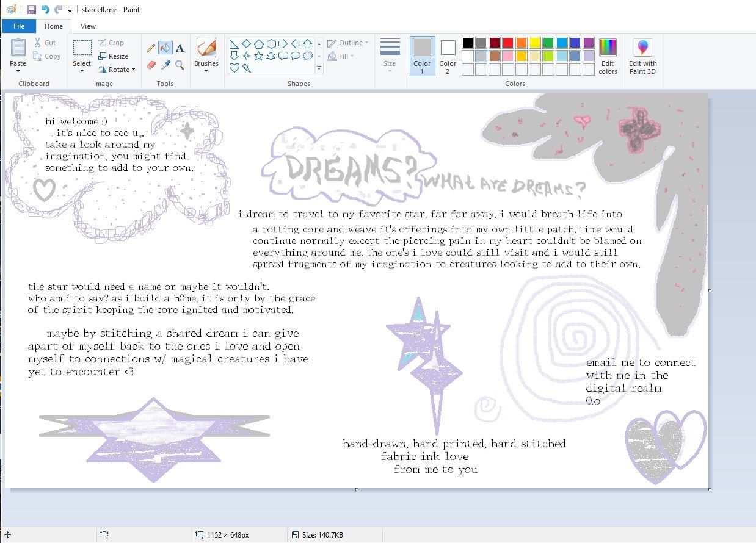The image size is (756, 543).
Task: Pick the lavender color swatch
Action: click(589, 56)
